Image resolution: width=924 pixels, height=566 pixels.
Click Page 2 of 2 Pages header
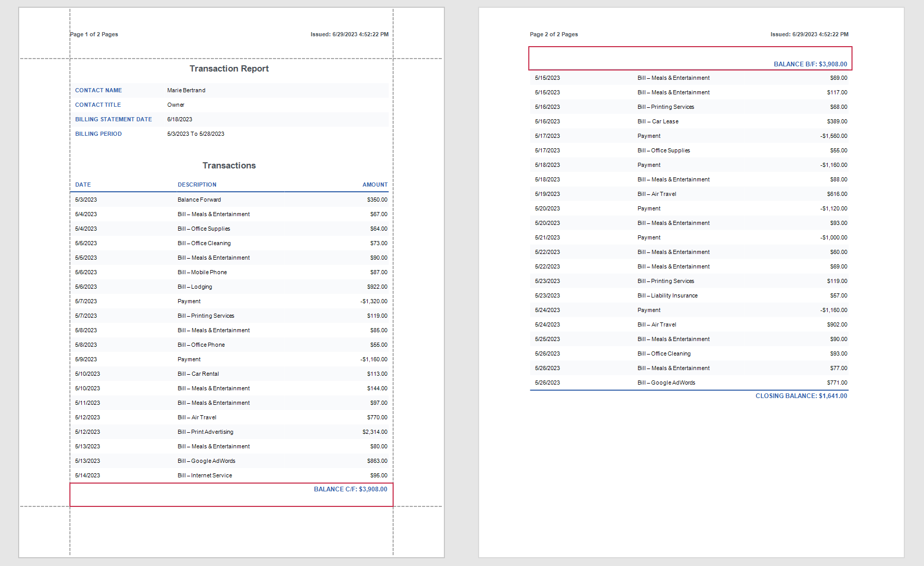[554, 34]
